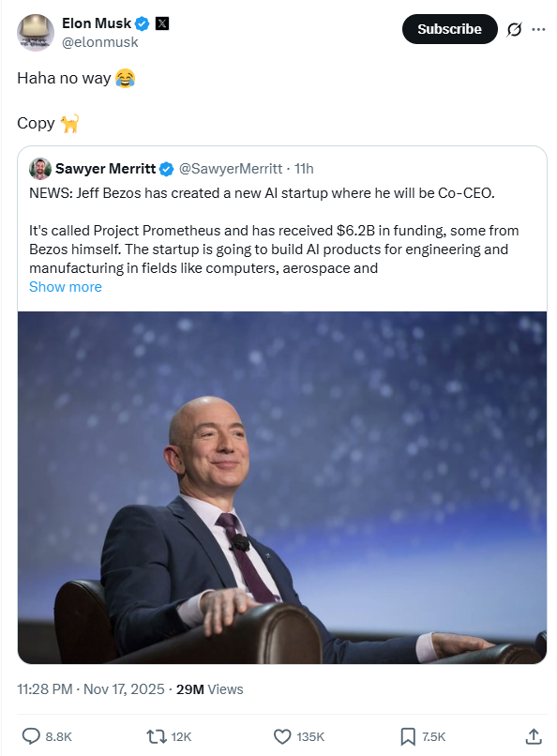Expand the truncated tweet with Show more
The height and width of the screenshot is (756, 557).
[65, 286]
